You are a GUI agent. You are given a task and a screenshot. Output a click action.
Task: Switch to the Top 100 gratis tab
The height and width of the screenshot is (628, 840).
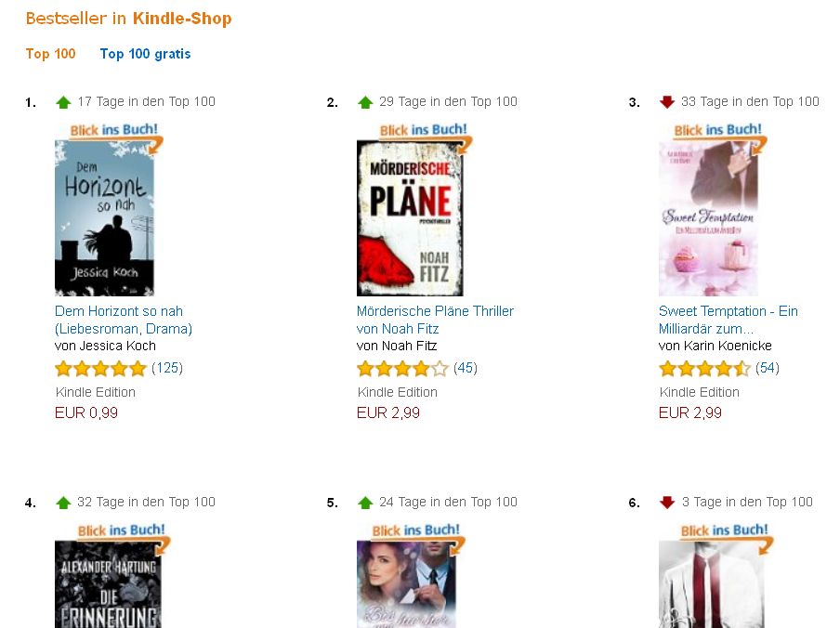click(145, 54)
